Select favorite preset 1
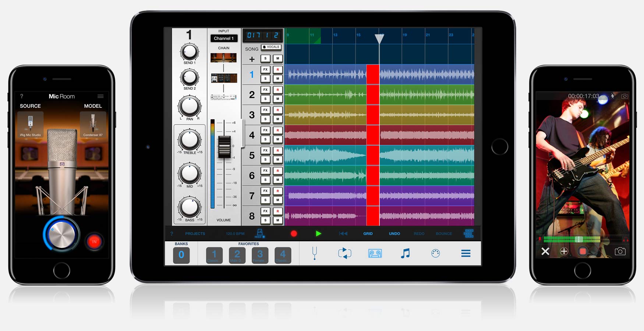Image resolution: width=644 pixels, height=331 pixels. point(214,255)
